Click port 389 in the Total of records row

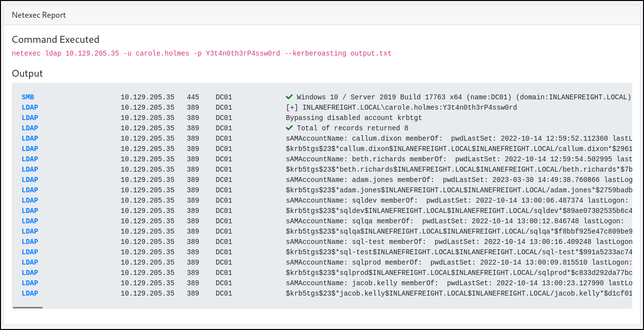tap(193, 128)
